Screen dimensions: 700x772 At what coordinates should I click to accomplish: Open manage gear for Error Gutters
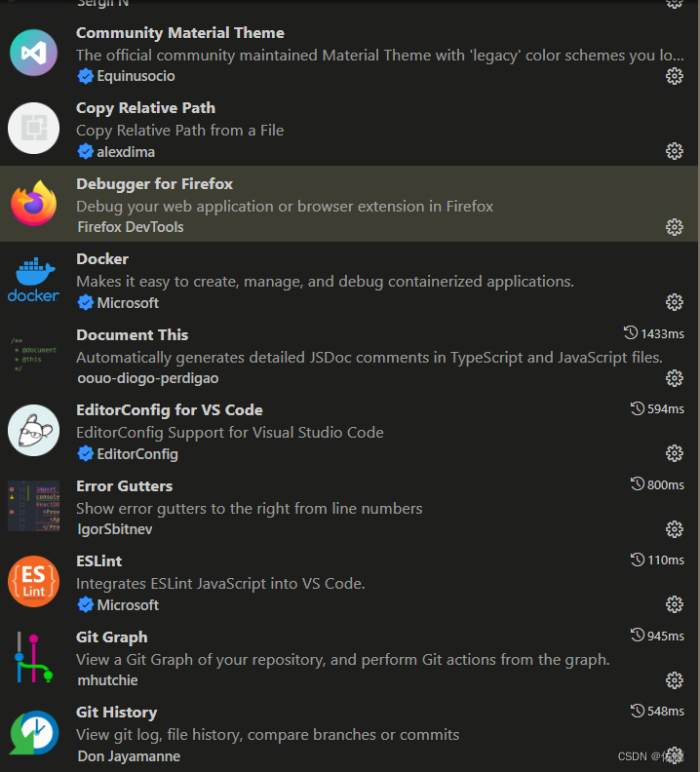tap(674, 529)
